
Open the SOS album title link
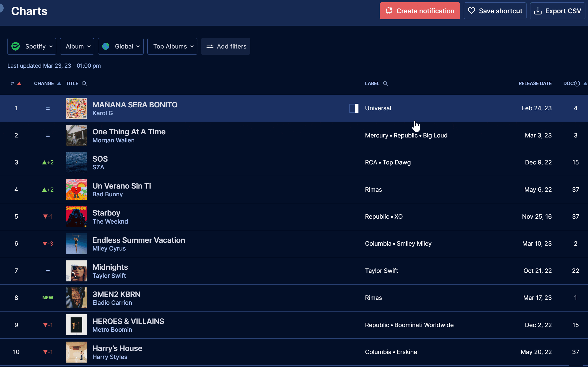click(x=100, y=159)
